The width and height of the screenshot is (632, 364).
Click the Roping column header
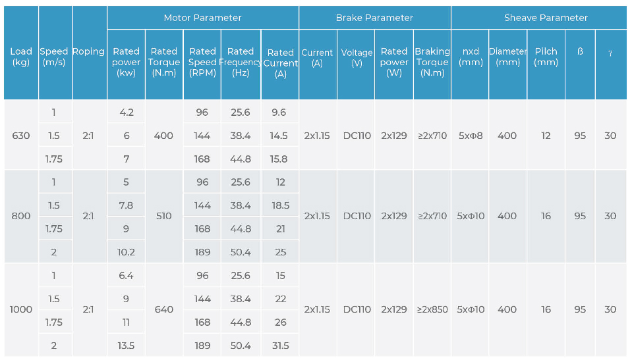coord(89,51)
